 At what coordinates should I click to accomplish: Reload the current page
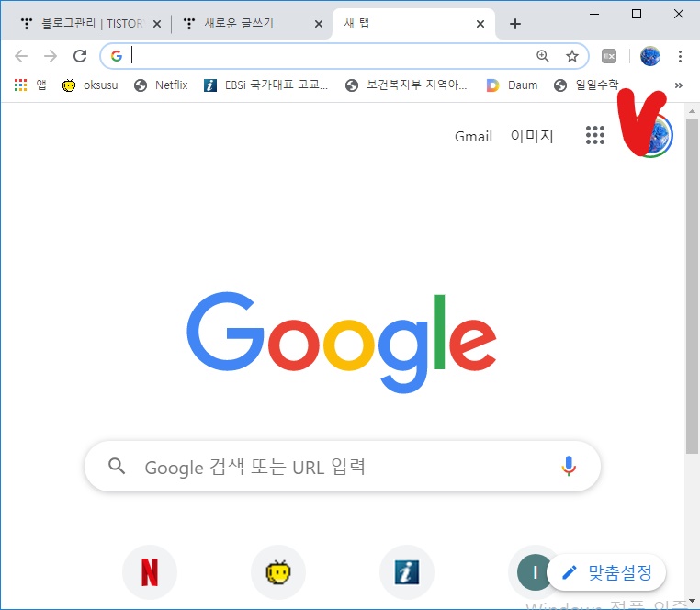80,56
